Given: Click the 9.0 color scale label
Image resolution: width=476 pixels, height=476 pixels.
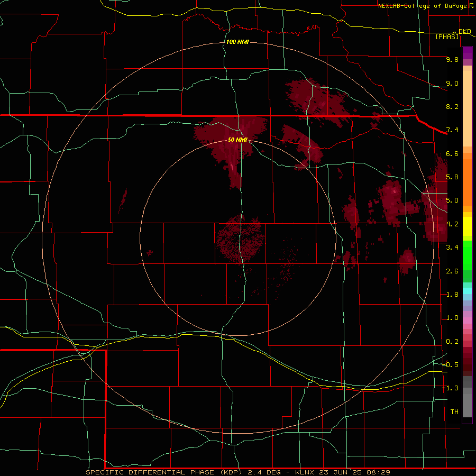Looking at the screenshot, I should pos(452,83).
